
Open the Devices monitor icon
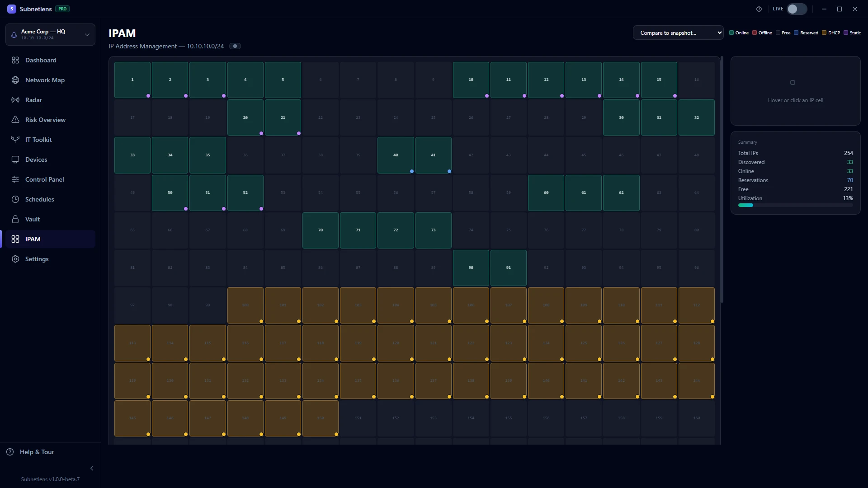15,160
